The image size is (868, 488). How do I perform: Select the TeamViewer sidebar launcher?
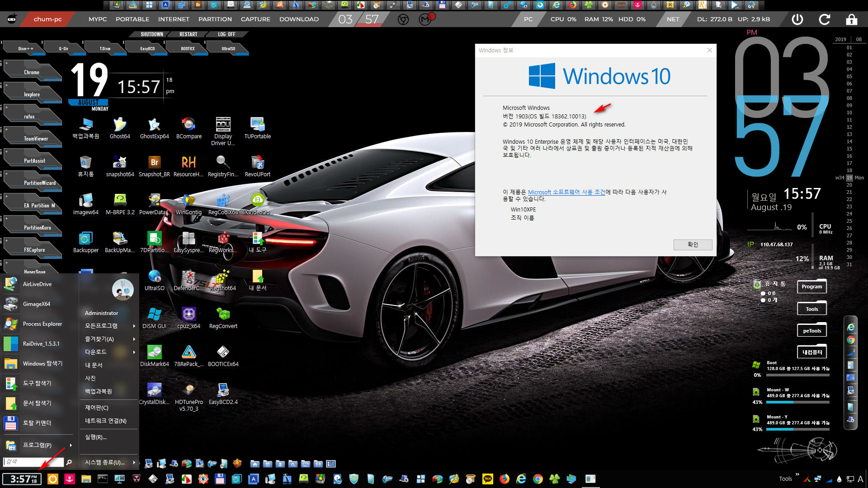coord(33,138)
